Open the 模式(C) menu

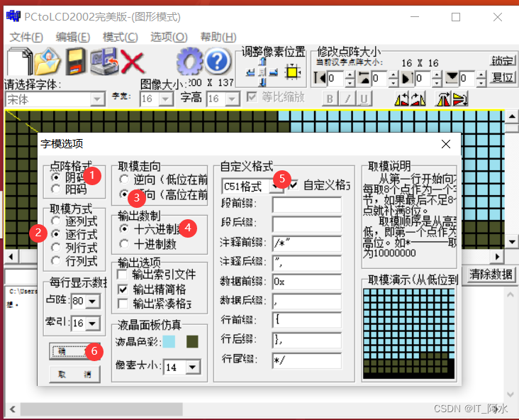120,37
